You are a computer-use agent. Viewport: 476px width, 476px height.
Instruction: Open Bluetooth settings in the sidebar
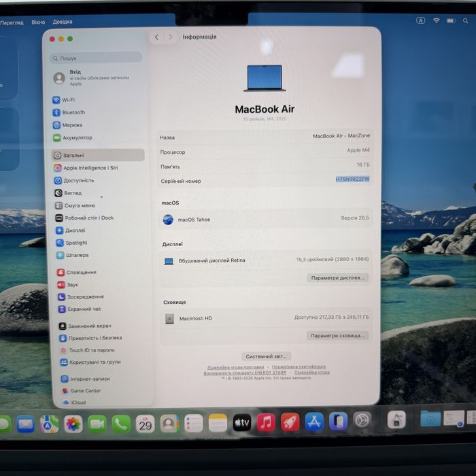(x=69, y=112)
